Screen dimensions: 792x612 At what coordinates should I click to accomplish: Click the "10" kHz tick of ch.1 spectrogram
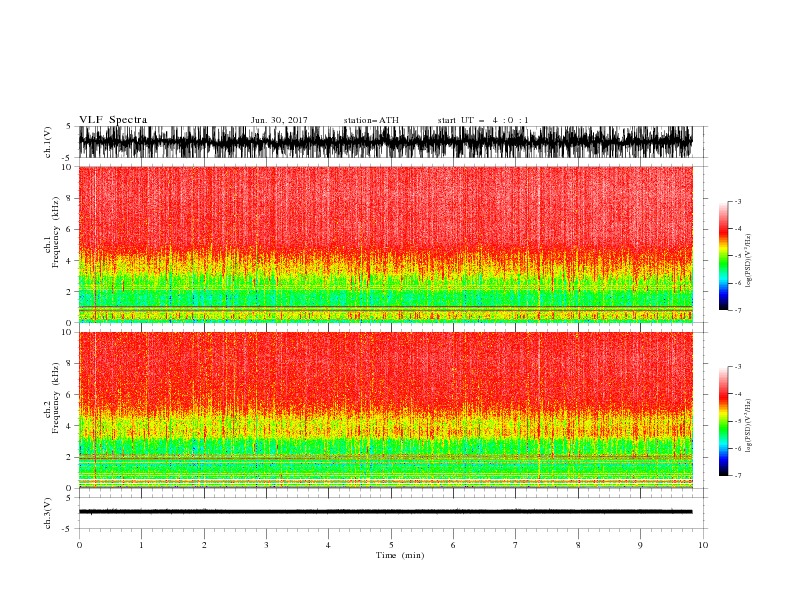[66, 167]
